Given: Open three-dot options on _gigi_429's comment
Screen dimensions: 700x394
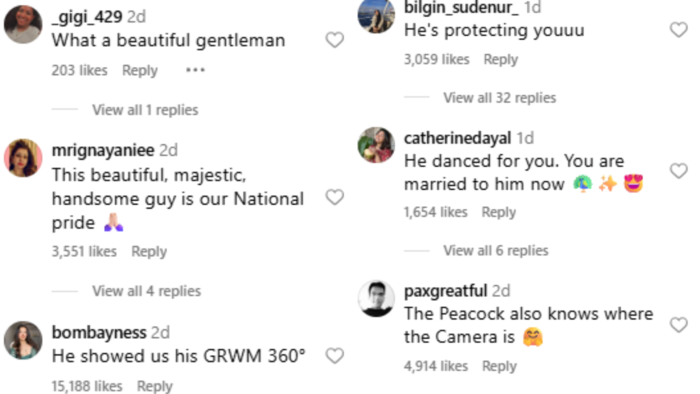Looking at the screenshot, I should tap(196, 70).
